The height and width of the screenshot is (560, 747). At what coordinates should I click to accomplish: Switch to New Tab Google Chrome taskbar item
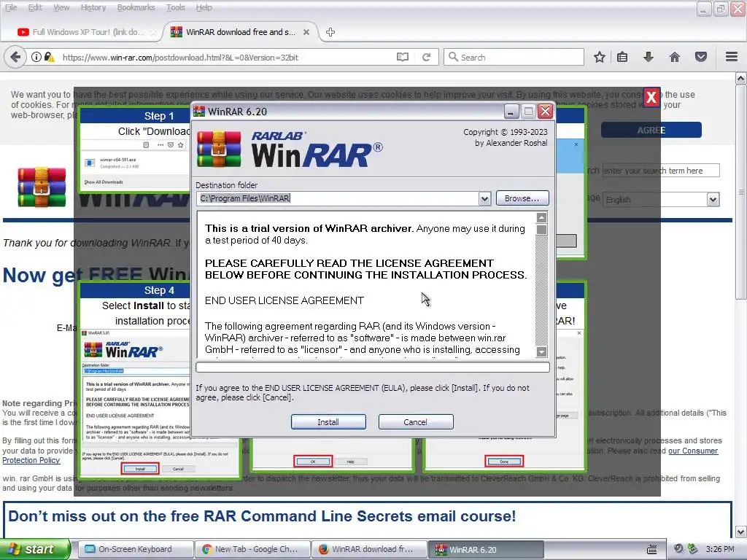pos(252,549)
